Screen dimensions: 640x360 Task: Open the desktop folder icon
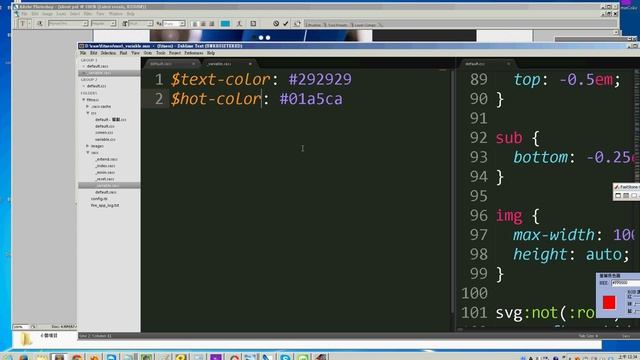point(25,339)
